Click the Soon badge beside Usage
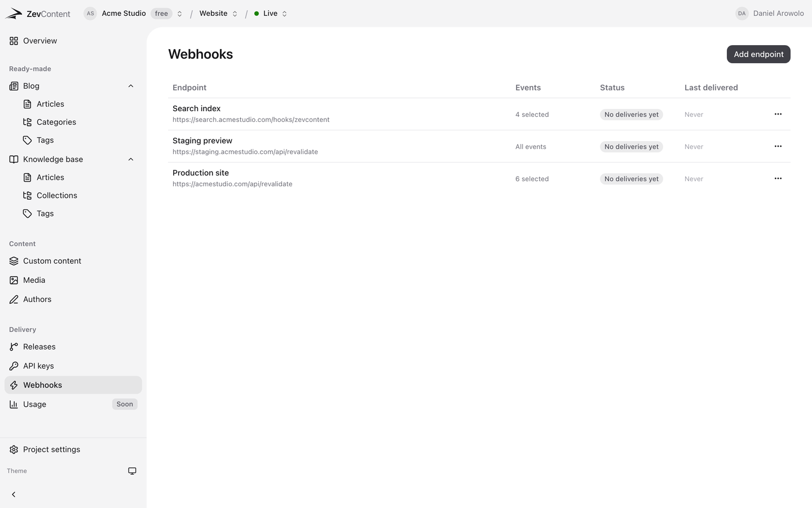The height and width of the screenshot is (508, 812). pyautogui.click(x=125, y=404)
